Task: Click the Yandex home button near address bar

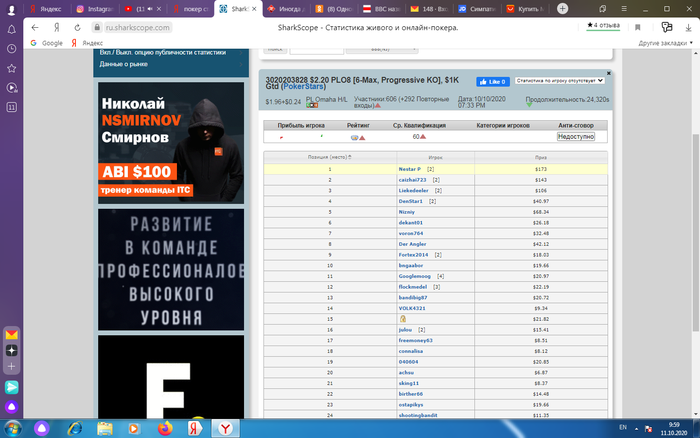Action: coord(57,28)
